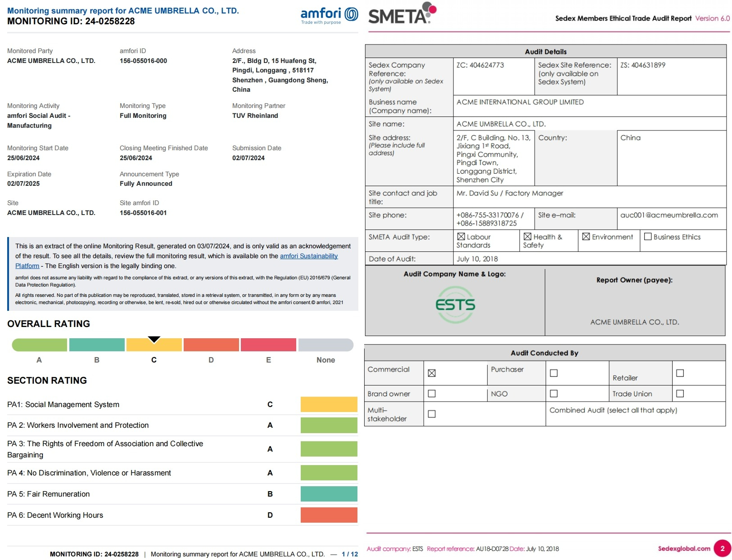The image size is (732, 560).
Task: Click the Site name value 'ACME UMBRELLA CO., LTD.'
Action: point(501,124)
